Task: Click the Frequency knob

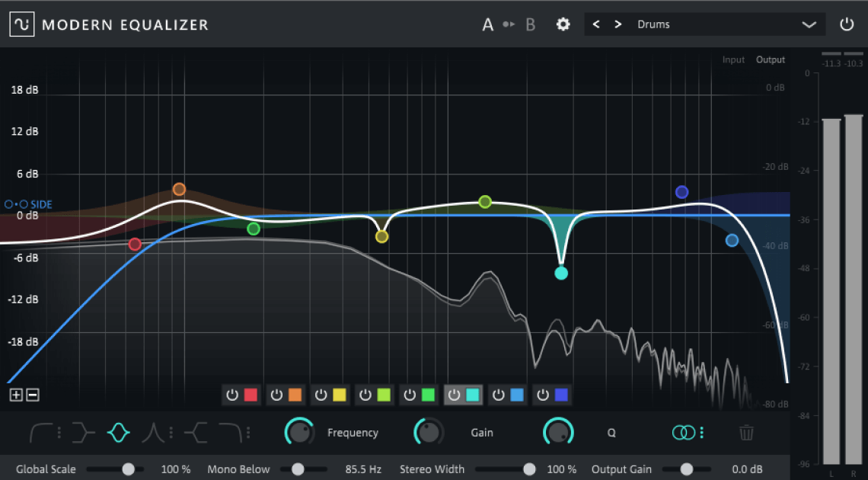Action: coord(299,433)
